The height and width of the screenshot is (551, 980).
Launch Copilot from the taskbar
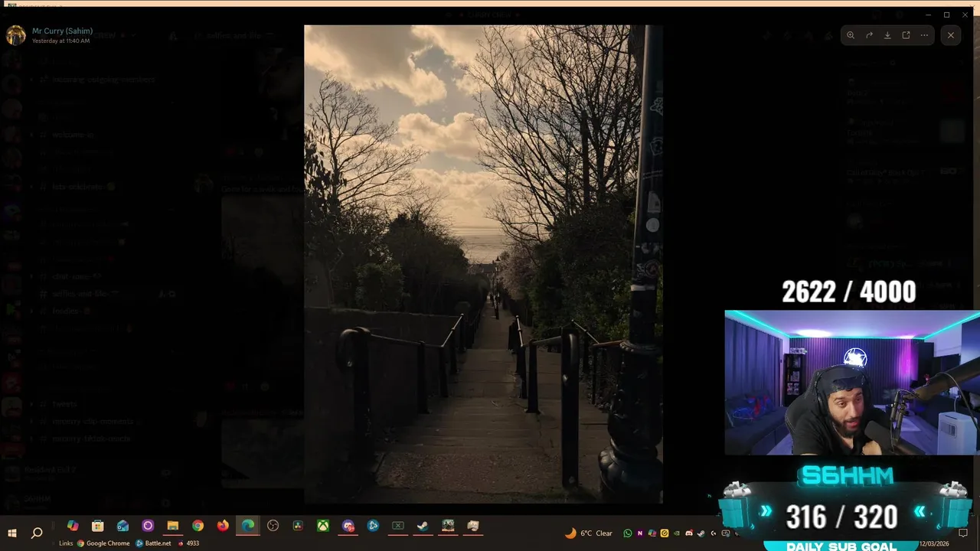[73, 526]
